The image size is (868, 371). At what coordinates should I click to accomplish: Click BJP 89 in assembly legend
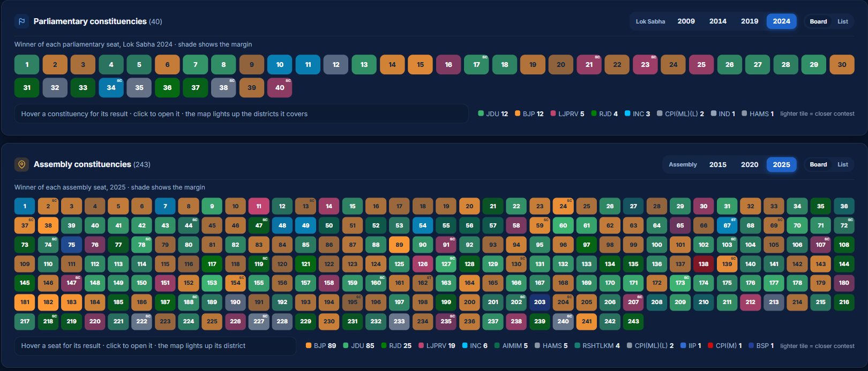321,345
